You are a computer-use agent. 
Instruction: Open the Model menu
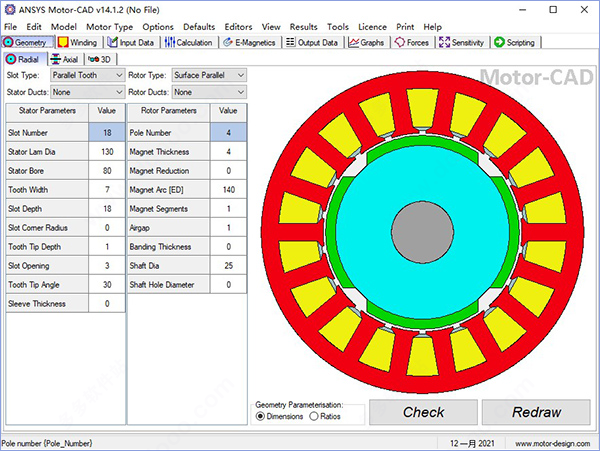click(64, 27)
